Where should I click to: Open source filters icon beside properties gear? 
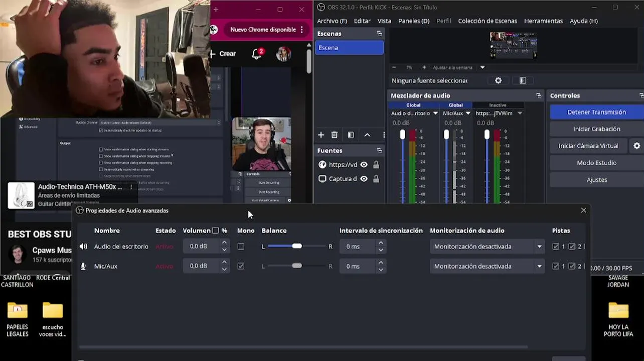523,80
